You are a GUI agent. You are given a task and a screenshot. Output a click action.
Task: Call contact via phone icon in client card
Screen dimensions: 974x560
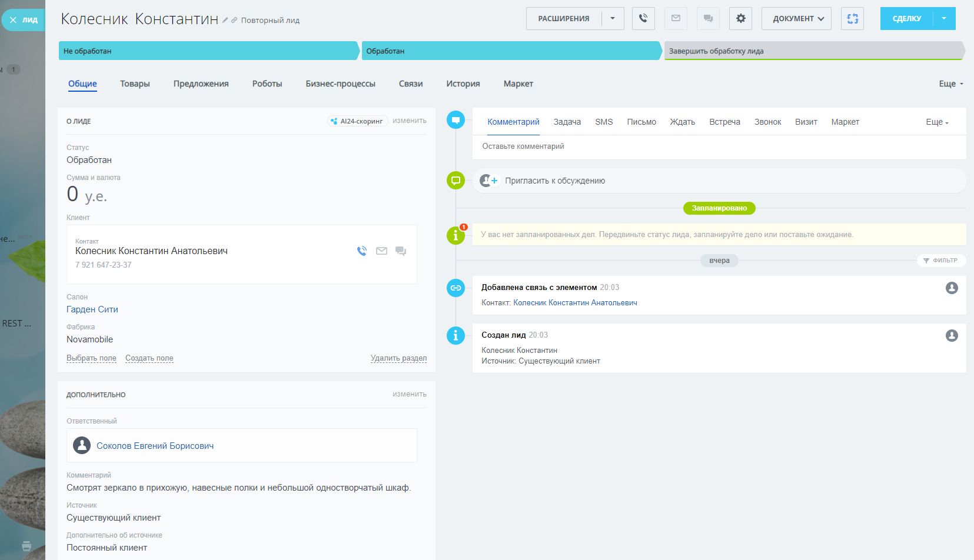coord(362,251)
